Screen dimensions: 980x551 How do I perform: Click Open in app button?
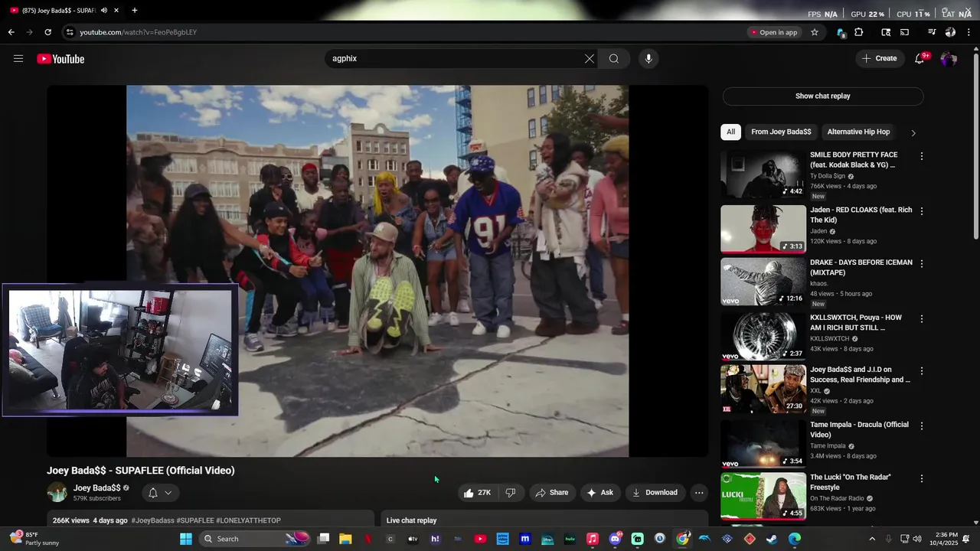[774, 32]
